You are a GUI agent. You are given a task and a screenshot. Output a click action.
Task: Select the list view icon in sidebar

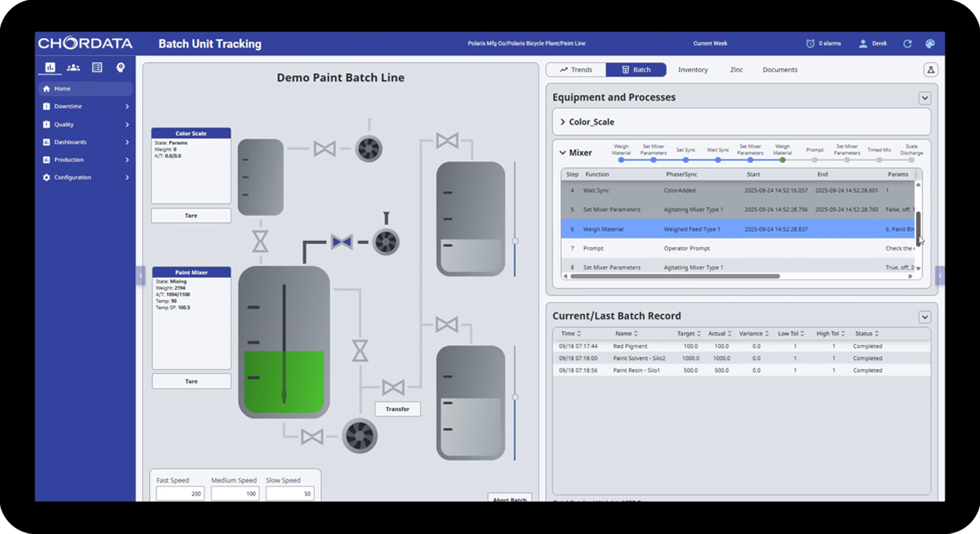(x=97, y=68)
